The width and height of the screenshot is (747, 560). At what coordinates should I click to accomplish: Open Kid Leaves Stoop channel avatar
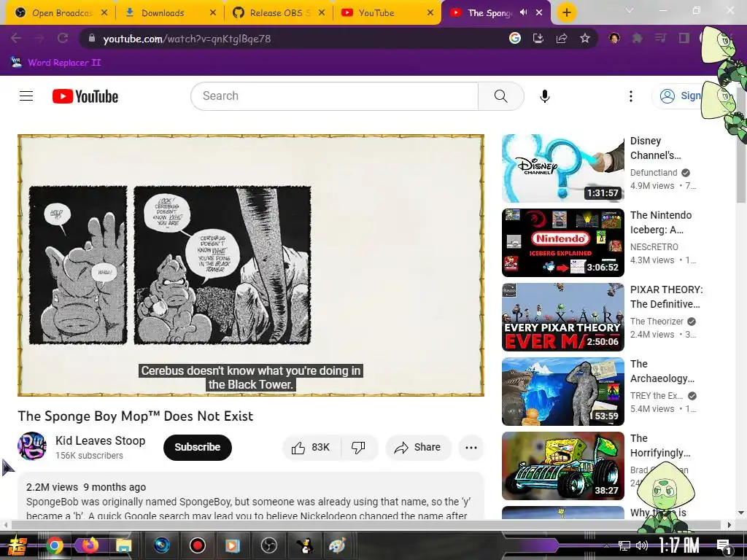tap(32, 446)
